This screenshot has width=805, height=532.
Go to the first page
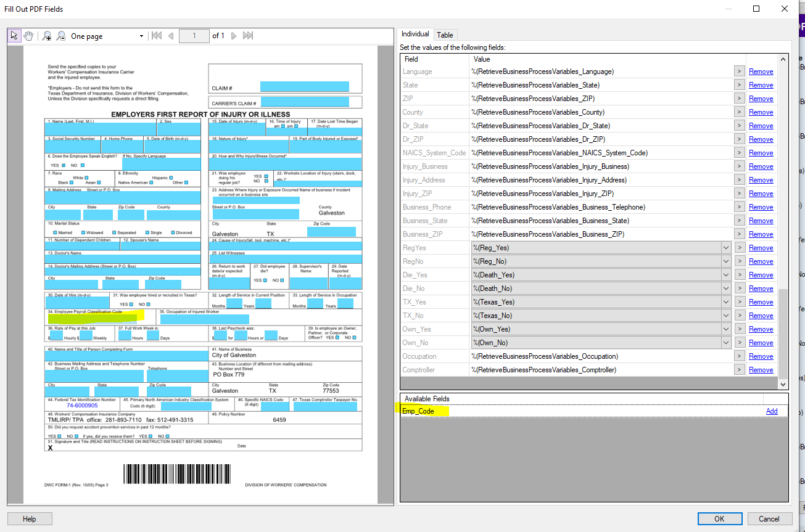pos(157,36)
